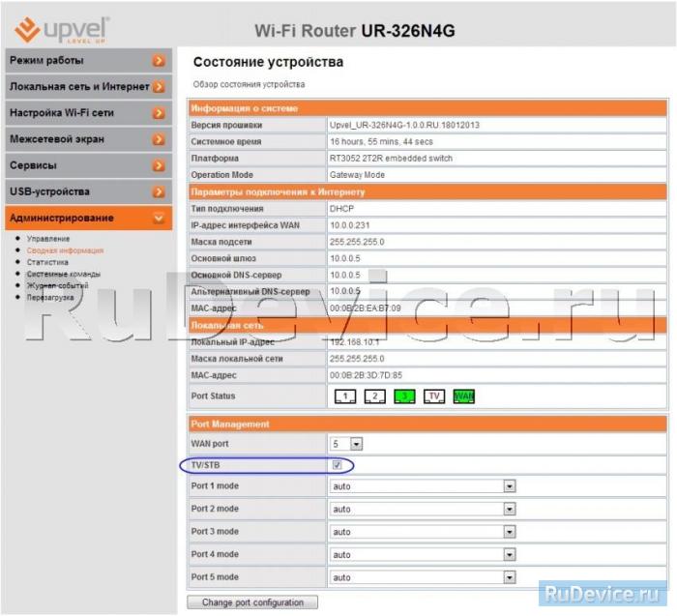
Task: Select Администрирование menu section
Action: [89, 218]
